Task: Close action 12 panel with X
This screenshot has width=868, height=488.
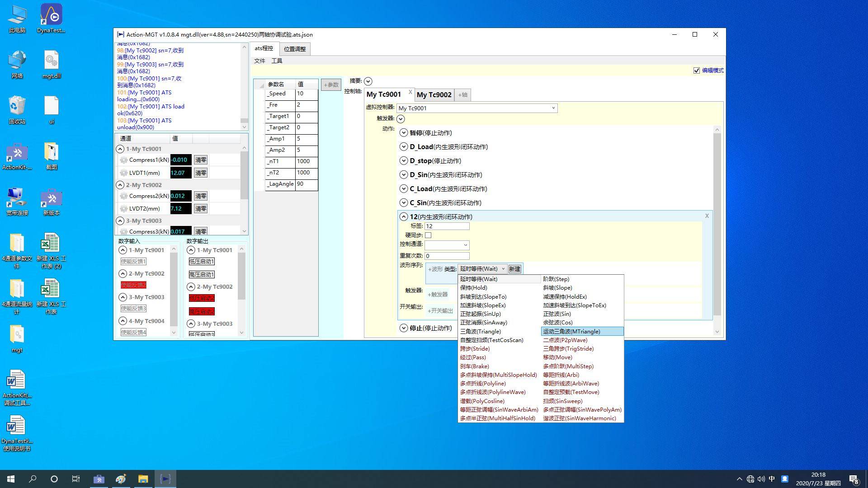Action: [707, 216]
